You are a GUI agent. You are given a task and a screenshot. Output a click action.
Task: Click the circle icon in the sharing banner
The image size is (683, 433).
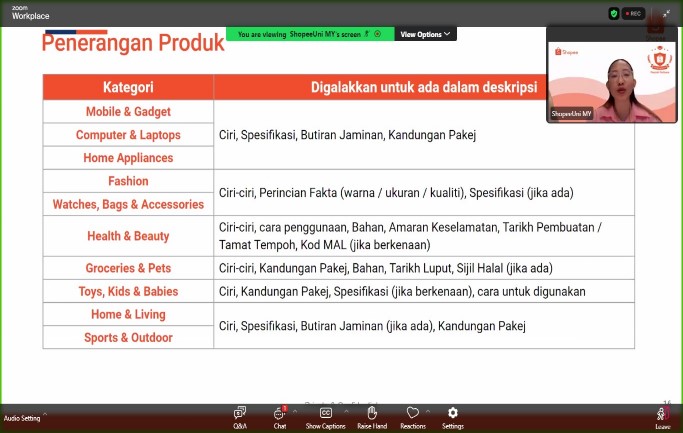point(379,34)
